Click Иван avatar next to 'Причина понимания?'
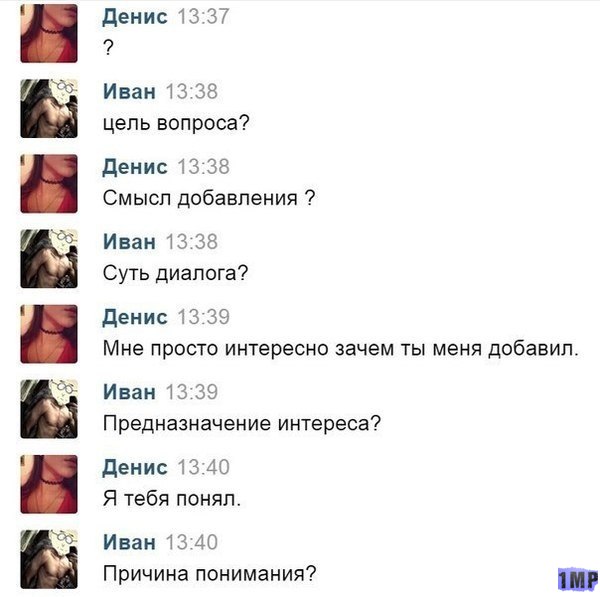The width and height of the screenshot is (600, 597). (49, 559)
